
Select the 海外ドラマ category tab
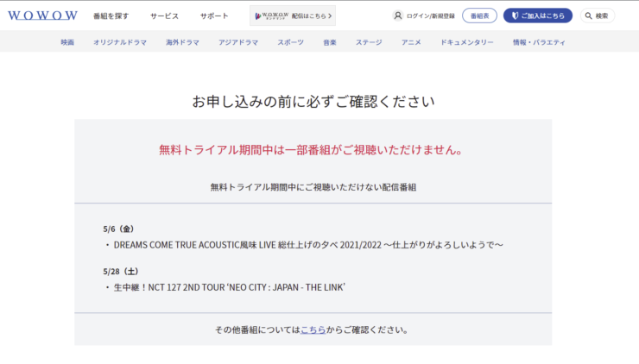point(182,42)
